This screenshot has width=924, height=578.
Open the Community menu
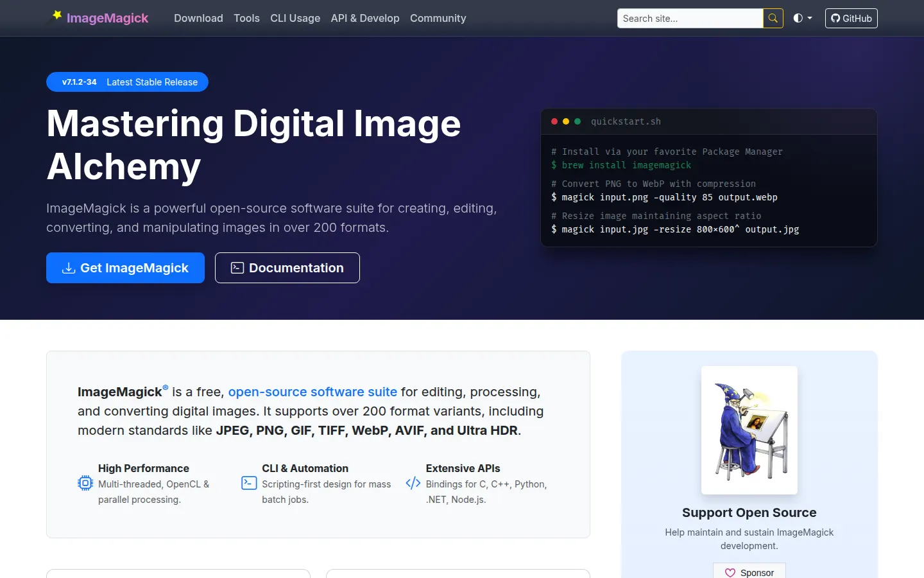(438, 19)
